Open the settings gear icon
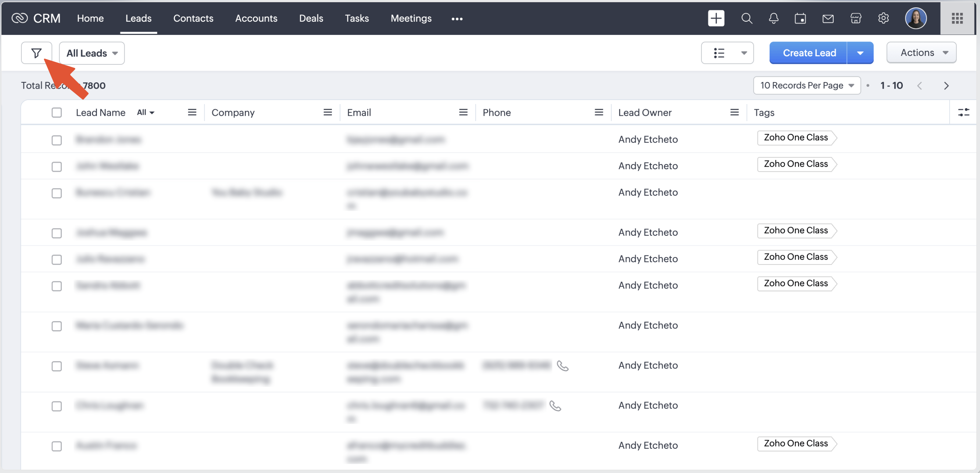The width and height of the screenshot is (980, 473). 883,18
